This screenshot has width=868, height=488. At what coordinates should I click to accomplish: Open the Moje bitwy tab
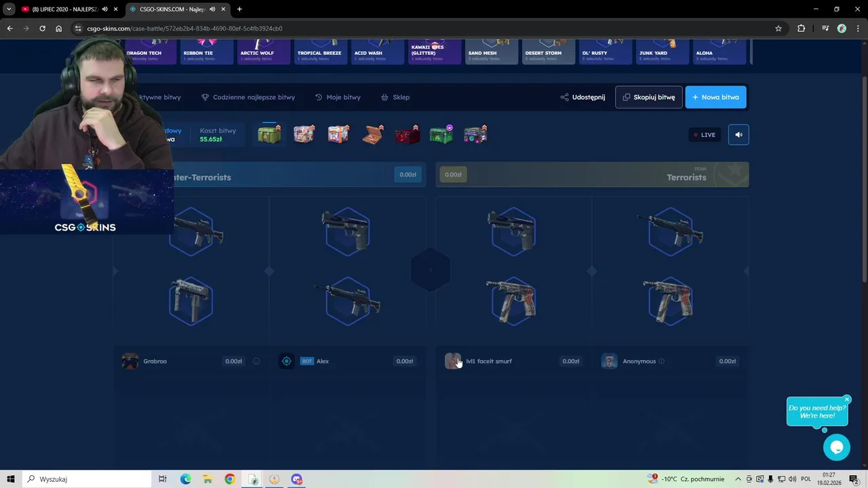click(338, 97)
